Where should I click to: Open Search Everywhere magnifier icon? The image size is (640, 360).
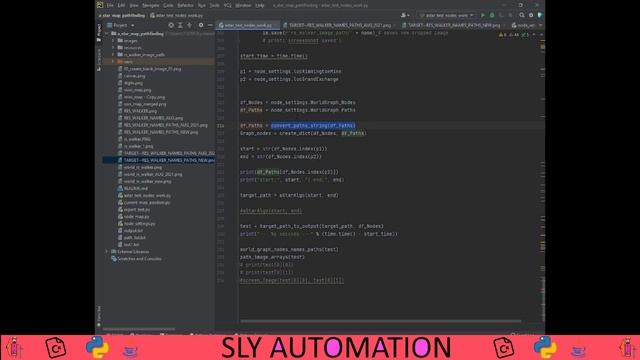pos(522,15)
